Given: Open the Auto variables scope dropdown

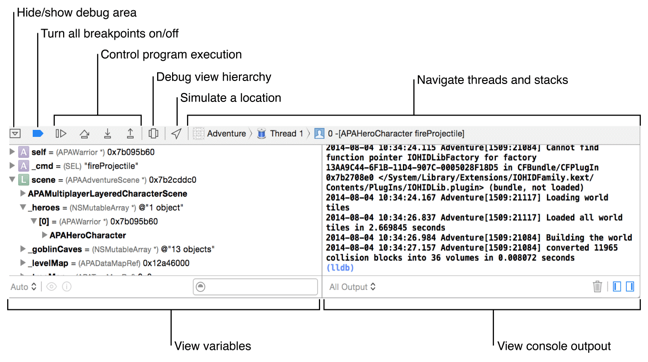Looking at the screenshot, I should (x=23, y=287).
